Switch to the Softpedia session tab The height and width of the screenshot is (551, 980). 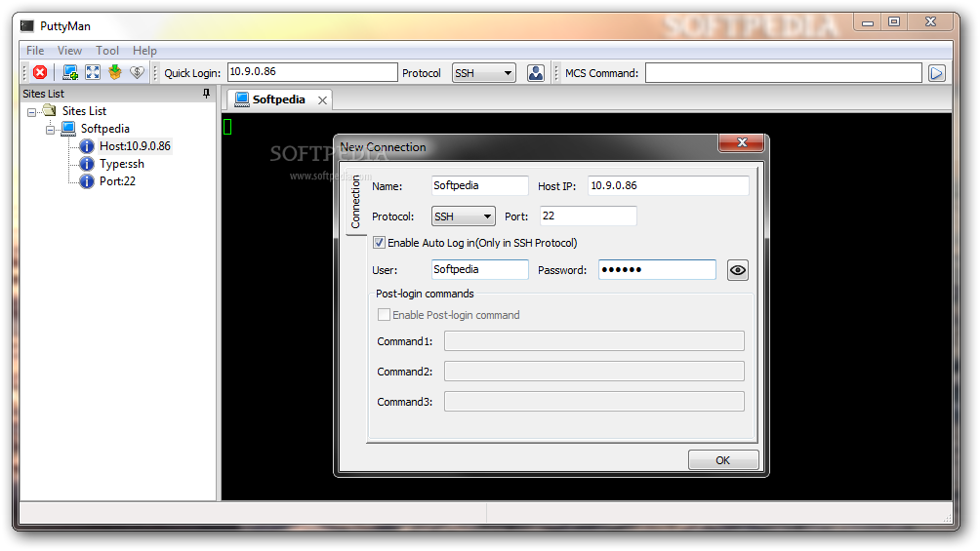278,99
